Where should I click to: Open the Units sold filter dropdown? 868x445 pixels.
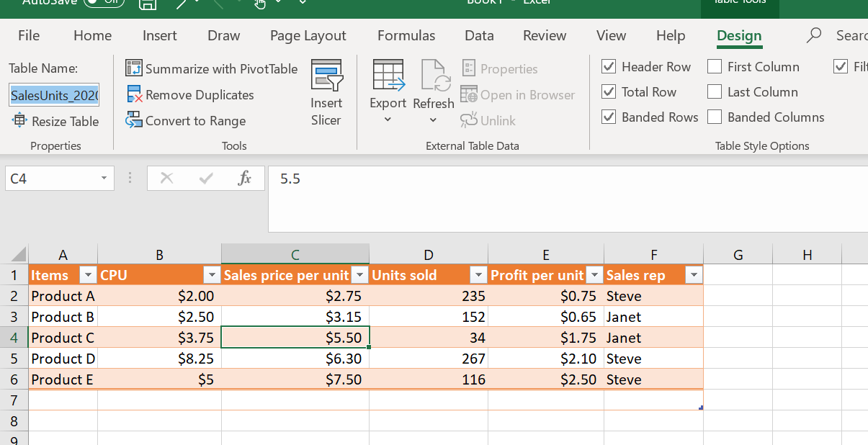(x=478, y=275)
